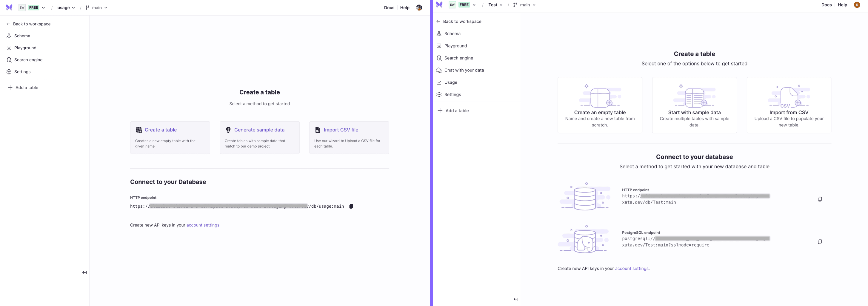Copy the PostgreSQL endpoint
868x306 pixels.
click(x=820, y=242)
